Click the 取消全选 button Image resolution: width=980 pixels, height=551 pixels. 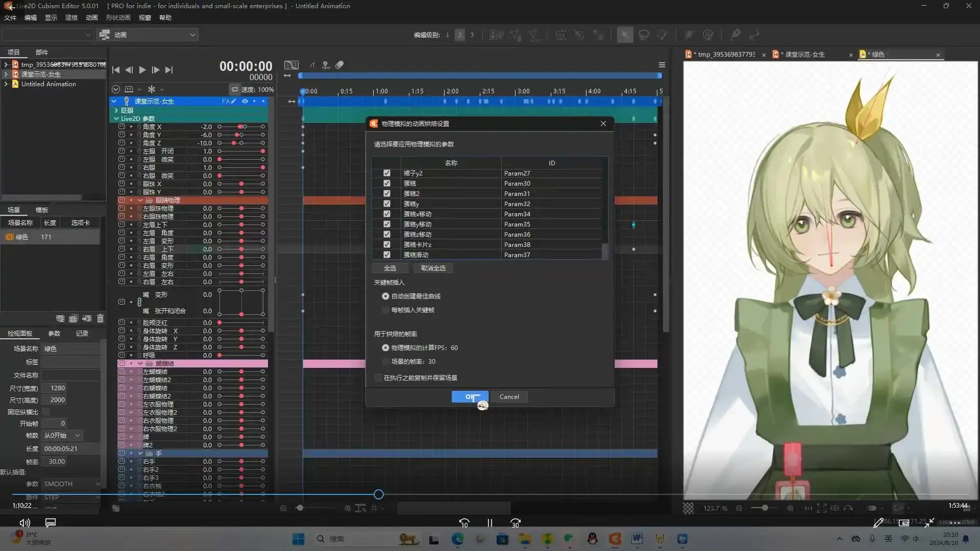pos(433,268)
